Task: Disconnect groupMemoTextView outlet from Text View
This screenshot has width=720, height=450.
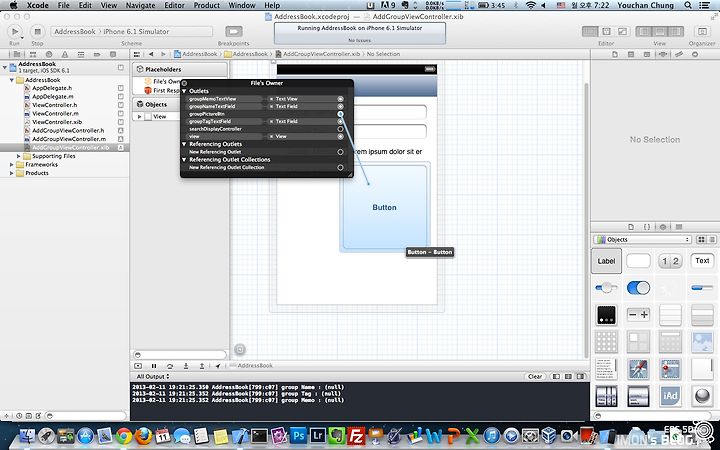Action: coord(271,99)
